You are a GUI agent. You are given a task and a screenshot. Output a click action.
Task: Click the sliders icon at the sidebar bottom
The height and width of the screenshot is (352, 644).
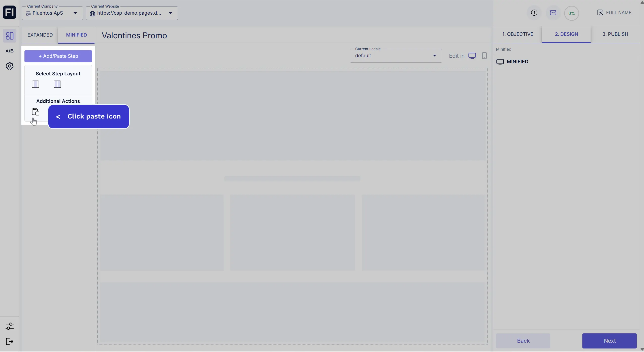coord(10,326)
